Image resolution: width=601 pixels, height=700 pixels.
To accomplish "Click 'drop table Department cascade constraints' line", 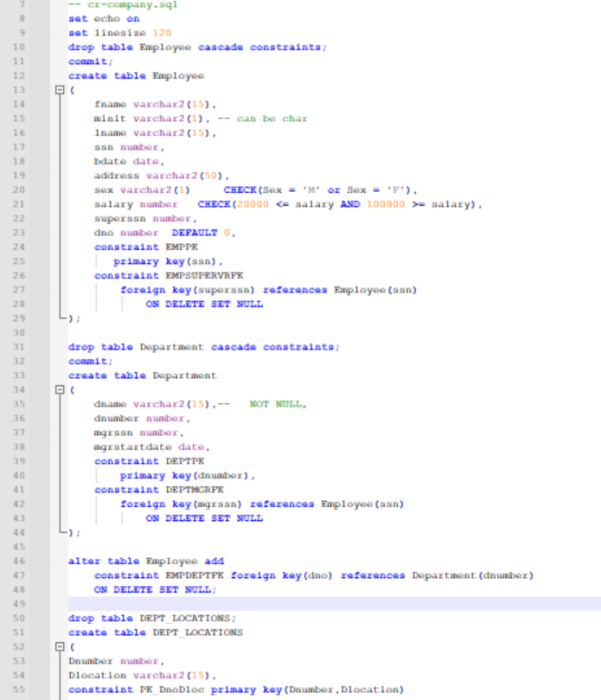I will (x=204, y=347).
